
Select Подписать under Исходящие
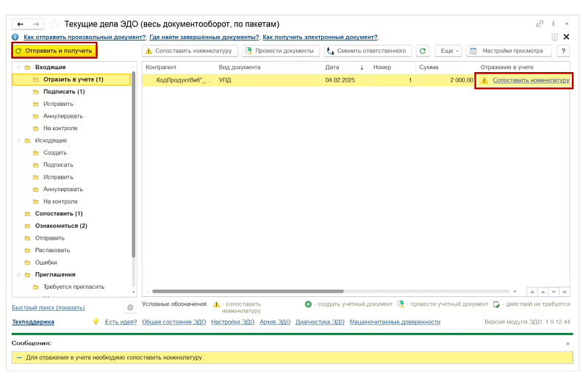pos(58,165)
